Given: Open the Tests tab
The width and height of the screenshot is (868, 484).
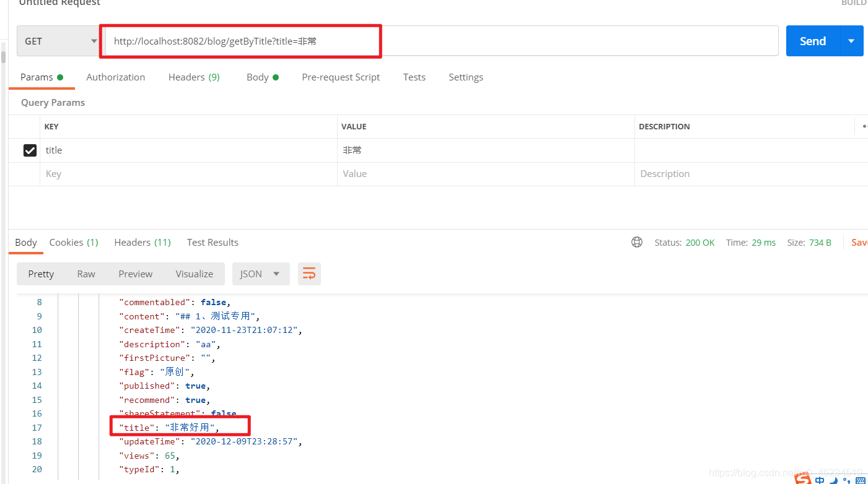Looking at the screenshot, I should coord(414,77).
